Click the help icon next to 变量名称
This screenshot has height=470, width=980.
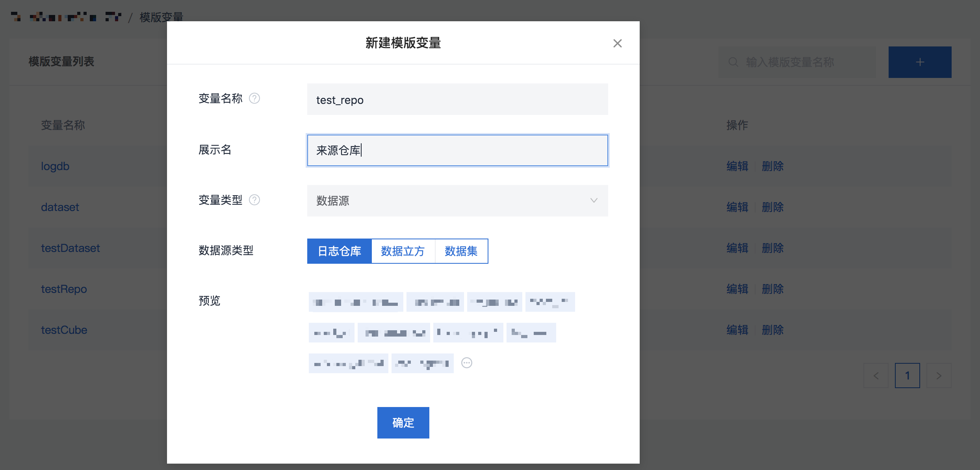pos(254,98)
